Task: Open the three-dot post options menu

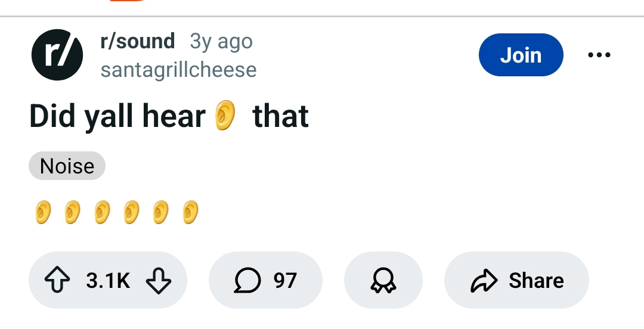Action: tap(599, 55)
